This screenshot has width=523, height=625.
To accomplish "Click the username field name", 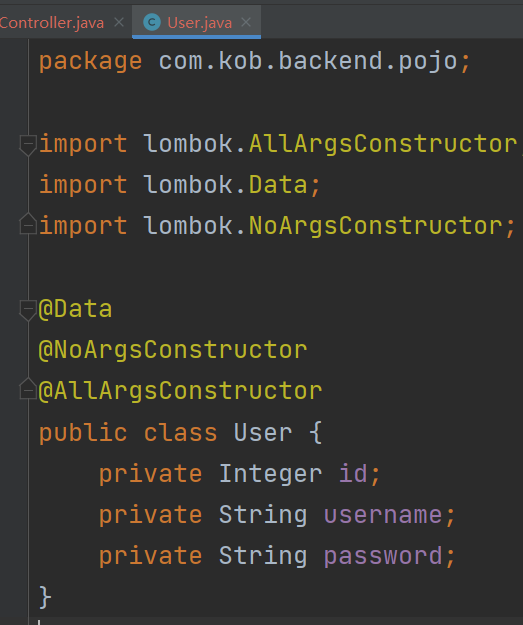I will click(383, 515).
